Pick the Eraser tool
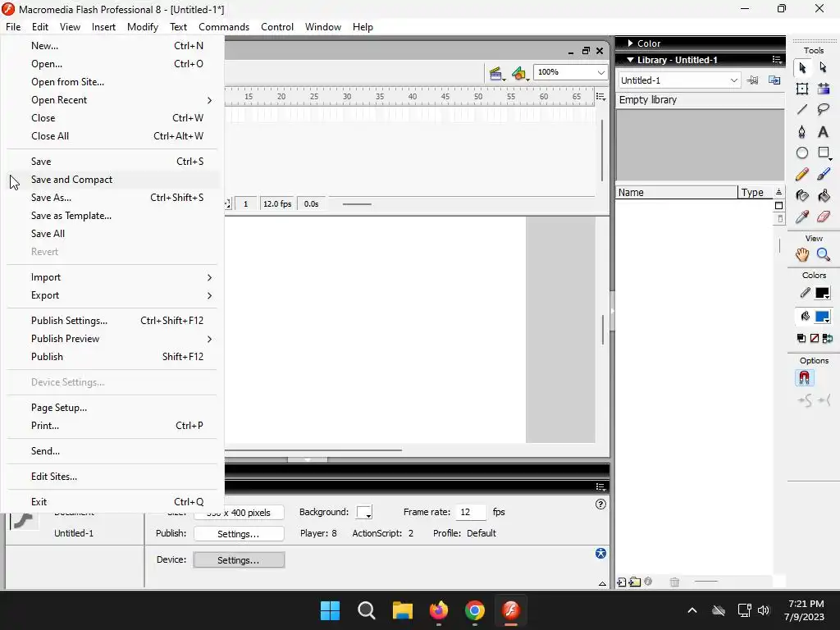 click(x=824, y=217)
